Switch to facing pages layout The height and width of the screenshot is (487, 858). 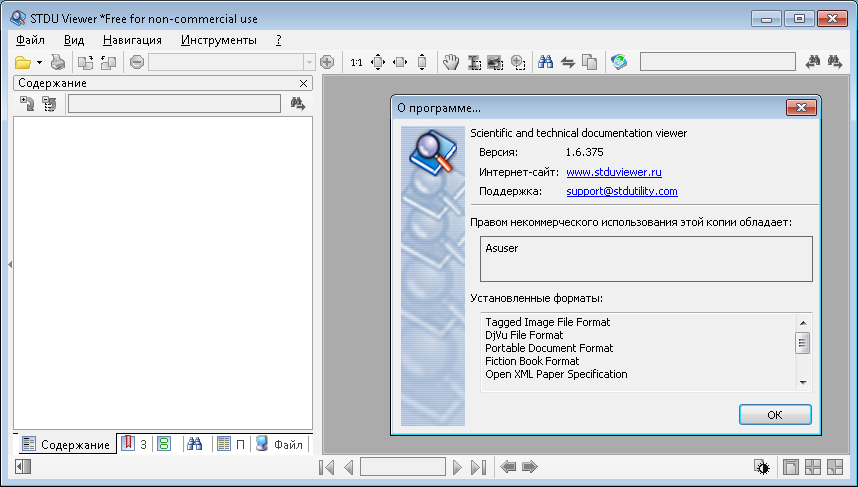[813, 467]
